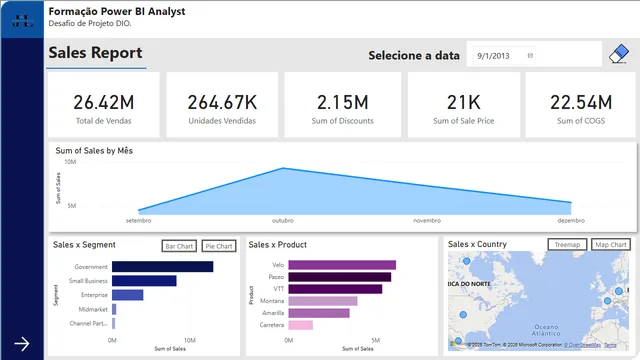Viewport: 640px width, 360px height.
Task: Open the OpenStreetMap link on the map
Action: pyautogui.click(x=582, y=345)
